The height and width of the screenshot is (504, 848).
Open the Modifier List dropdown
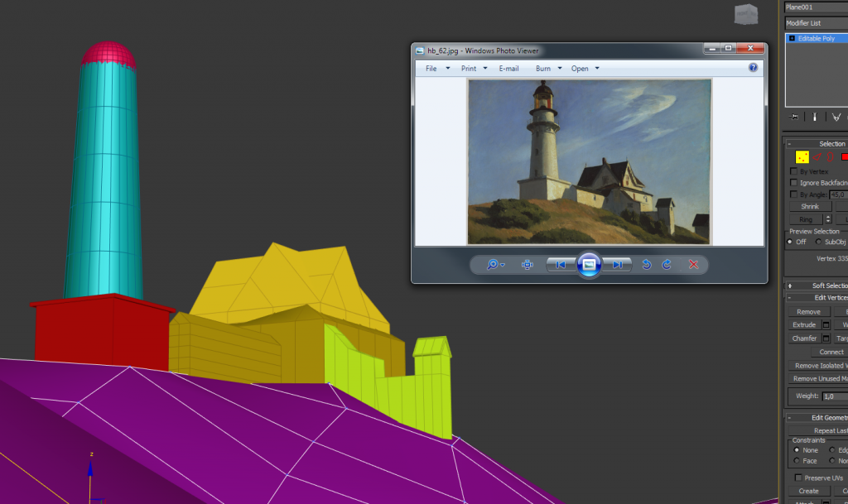pyautogui.click(x=816, y=22)
